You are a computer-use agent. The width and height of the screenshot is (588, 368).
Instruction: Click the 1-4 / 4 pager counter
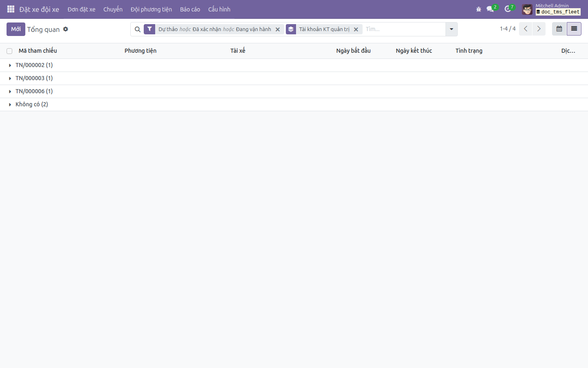508,29
